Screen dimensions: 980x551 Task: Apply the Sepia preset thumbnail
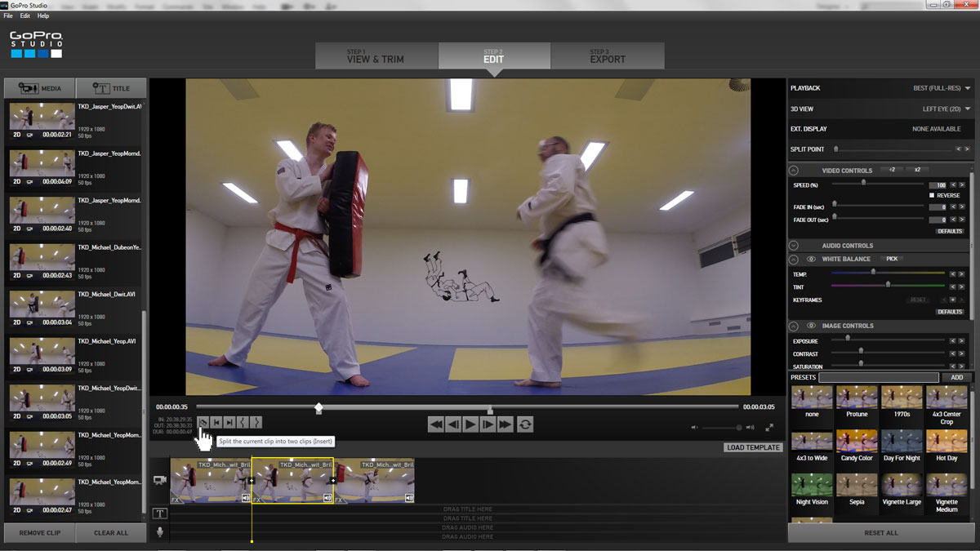click(857, 487)
